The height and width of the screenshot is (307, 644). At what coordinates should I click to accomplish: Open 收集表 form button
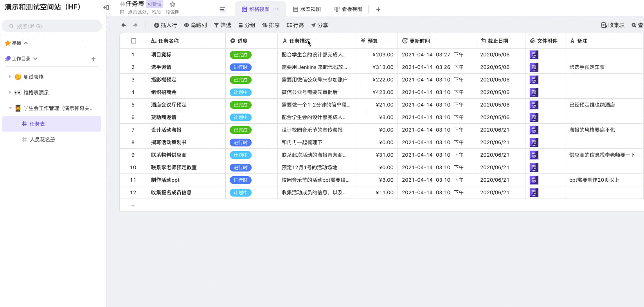[x=613, y=25]
